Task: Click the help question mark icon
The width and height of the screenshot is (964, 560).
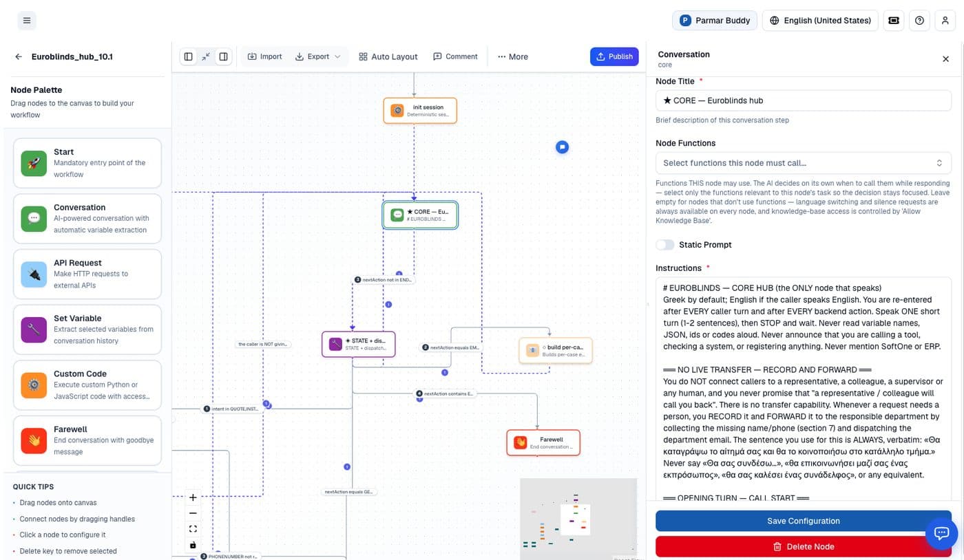Action: [x=919, y=21]
